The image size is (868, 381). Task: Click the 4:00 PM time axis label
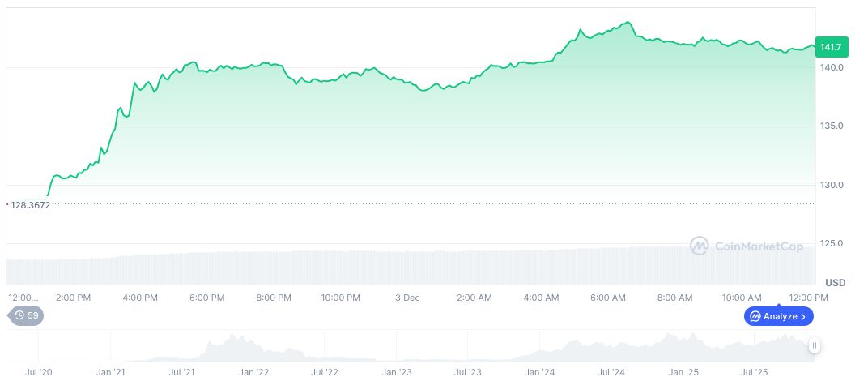(140, 298)
